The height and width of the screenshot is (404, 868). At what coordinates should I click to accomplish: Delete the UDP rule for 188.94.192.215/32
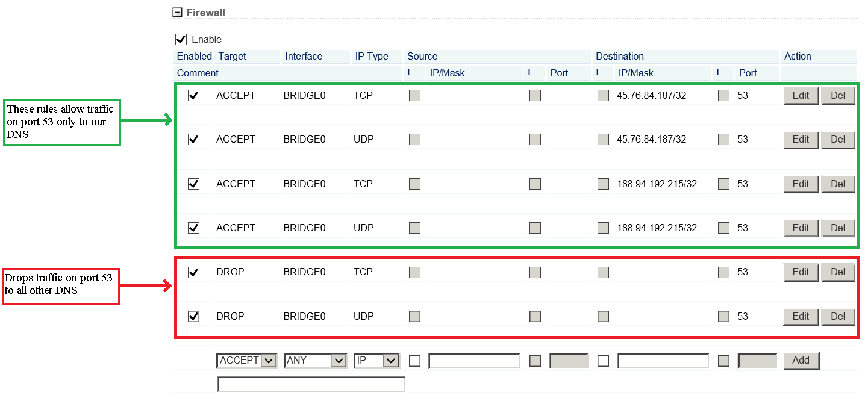(x=838, y=228)
